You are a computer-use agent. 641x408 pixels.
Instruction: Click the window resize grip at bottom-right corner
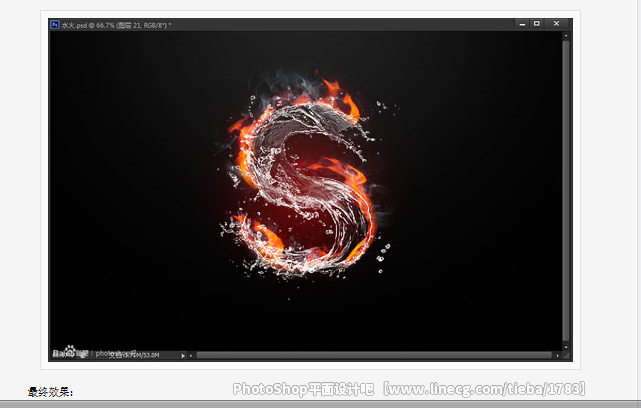(x=566, y=356)
